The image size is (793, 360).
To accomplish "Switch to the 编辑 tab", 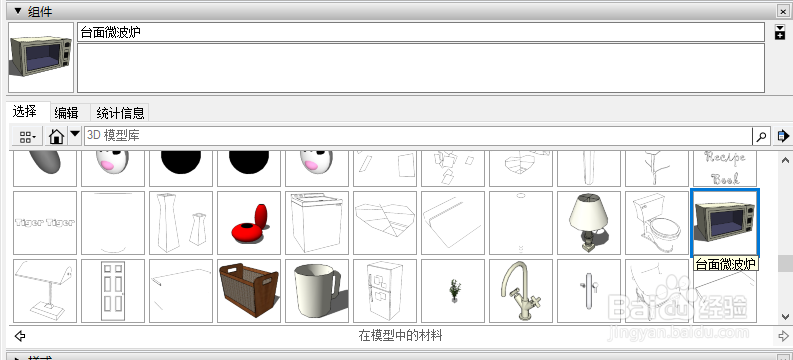I will (66, 113).
